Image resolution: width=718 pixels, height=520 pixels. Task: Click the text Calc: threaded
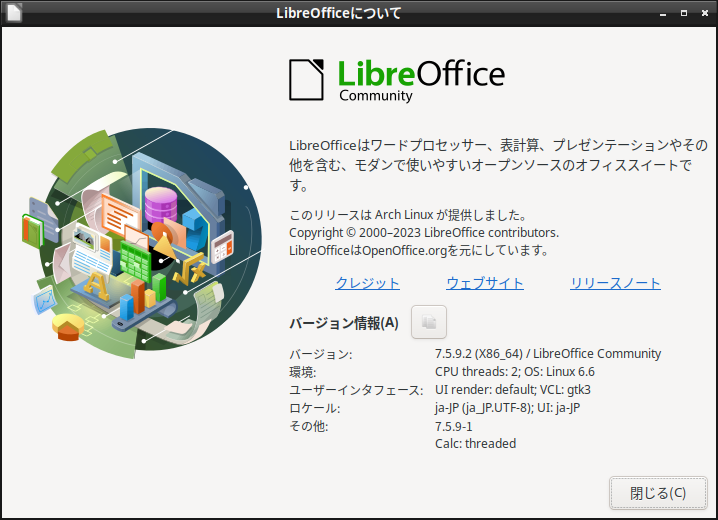(x=475, y=444)
